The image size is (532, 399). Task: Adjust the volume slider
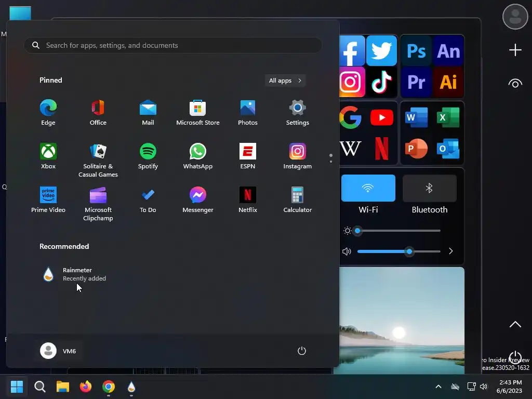click(398, 251)
